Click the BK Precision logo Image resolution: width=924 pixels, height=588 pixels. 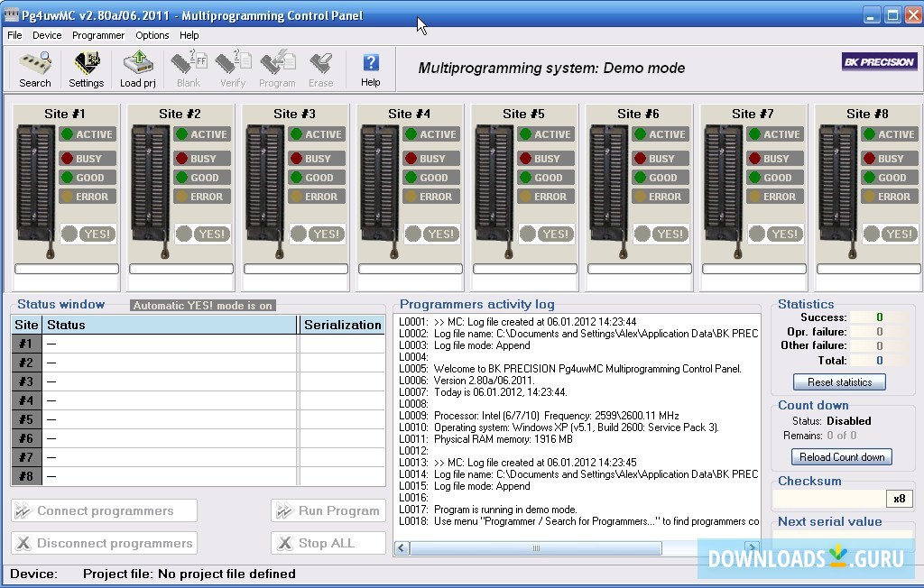tap(879, 62)
